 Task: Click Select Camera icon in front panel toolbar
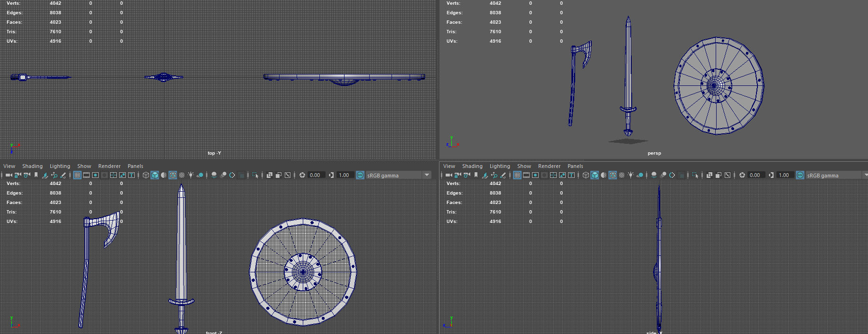[x=9, y=175]
